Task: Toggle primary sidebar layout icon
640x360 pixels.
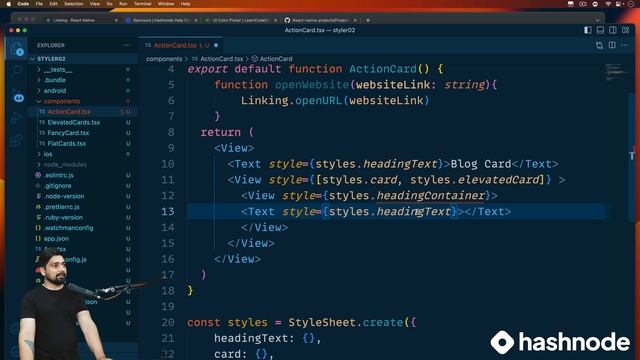Action: (588, 30)
